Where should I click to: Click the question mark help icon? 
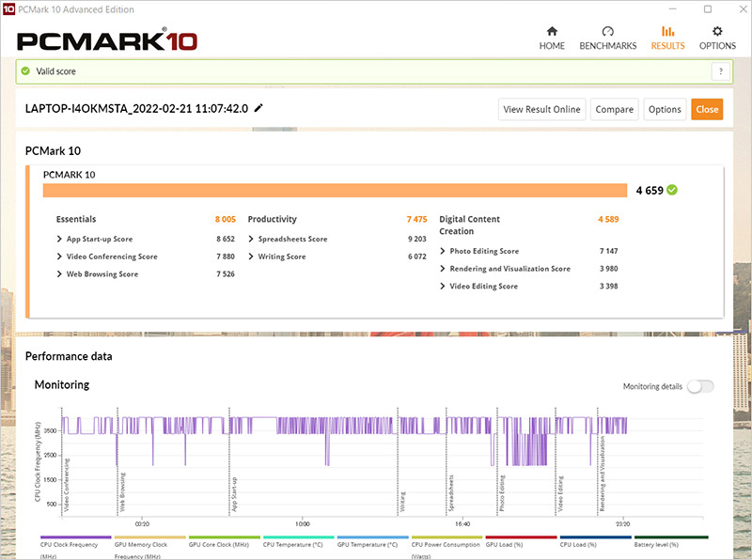pos(720,71)
